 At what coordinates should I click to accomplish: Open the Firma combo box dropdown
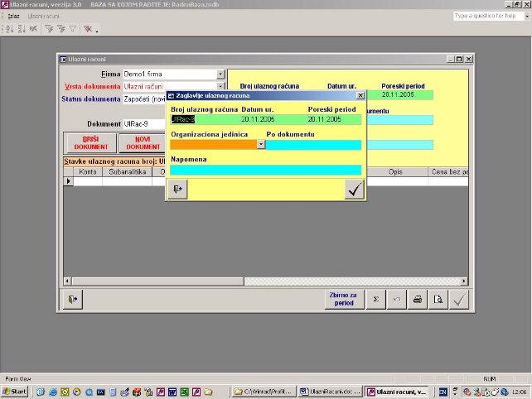(x=221, y=75)
